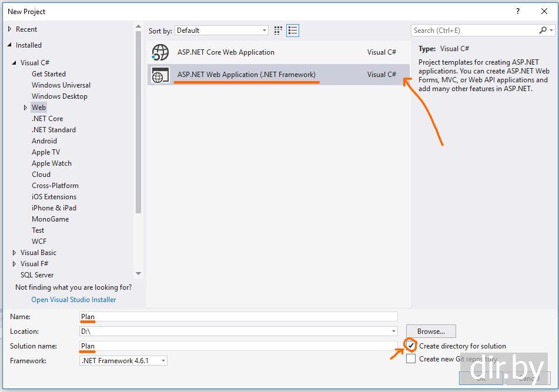
Task: Expand the Recent node
Action: click(x=9, y=29)
